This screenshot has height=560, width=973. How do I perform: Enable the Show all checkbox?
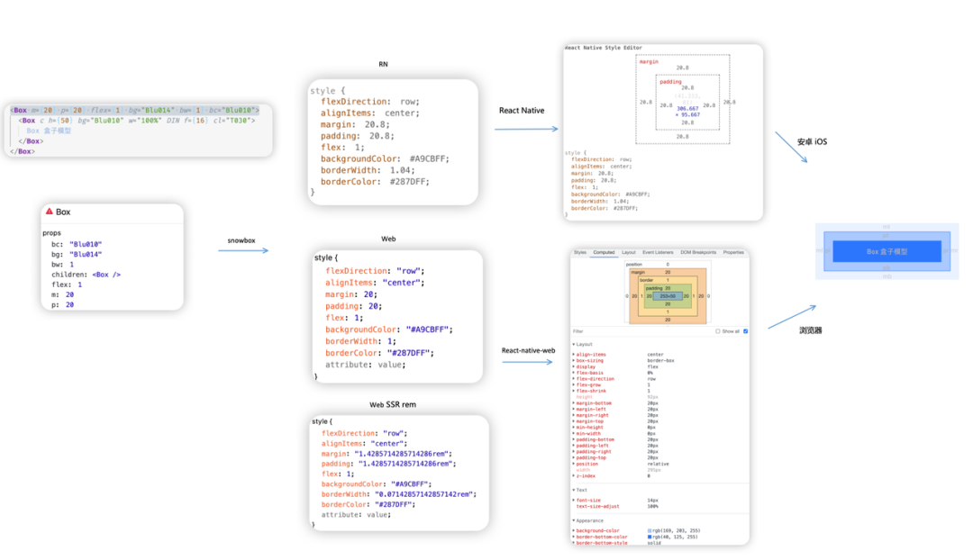[x=717, y=331]
